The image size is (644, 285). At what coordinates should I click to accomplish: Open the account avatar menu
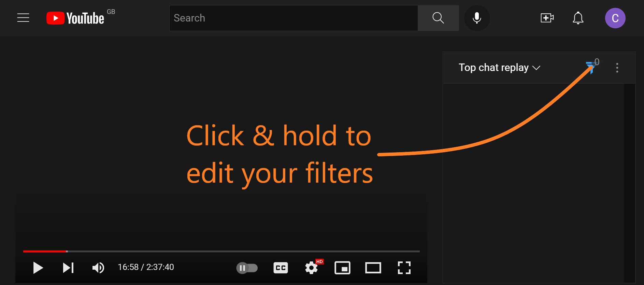pos(615,18)
